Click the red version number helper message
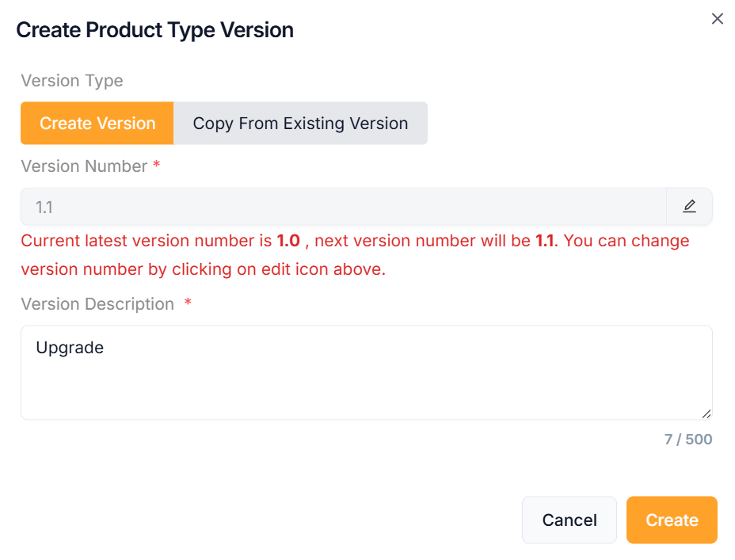Viewport: 735px width, 560px height. click(355, 255)
